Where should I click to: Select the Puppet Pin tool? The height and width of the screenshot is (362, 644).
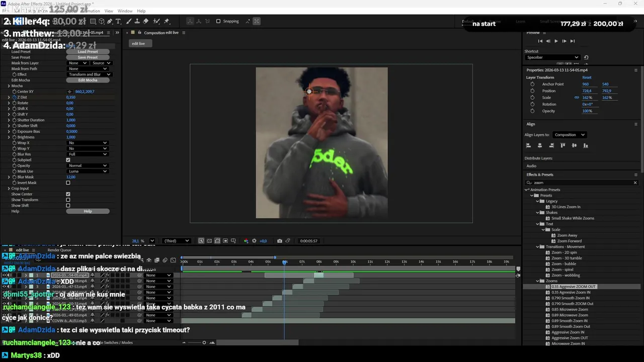(167, 21)
